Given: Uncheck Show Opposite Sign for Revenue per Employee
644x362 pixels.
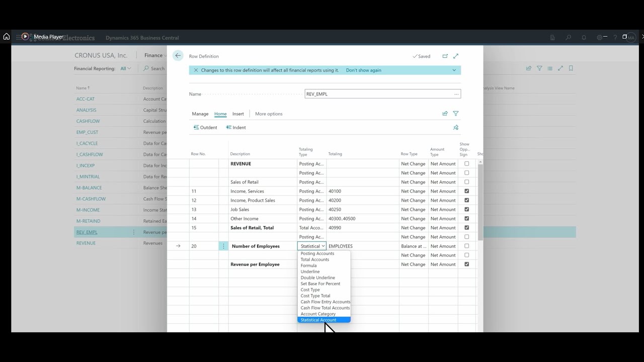Looking at the screenshot, I should (467, 264).
